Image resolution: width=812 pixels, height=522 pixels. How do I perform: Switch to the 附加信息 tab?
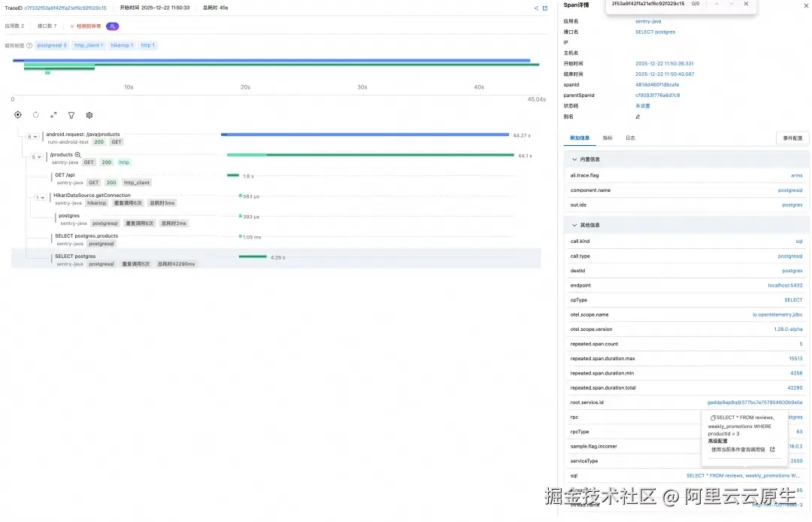pos(580,138)
